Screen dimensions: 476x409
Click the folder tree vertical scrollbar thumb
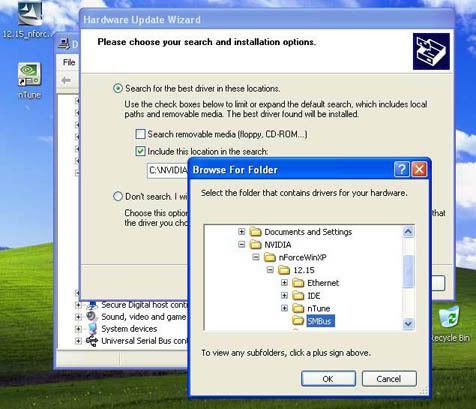(x=408, y=271)
